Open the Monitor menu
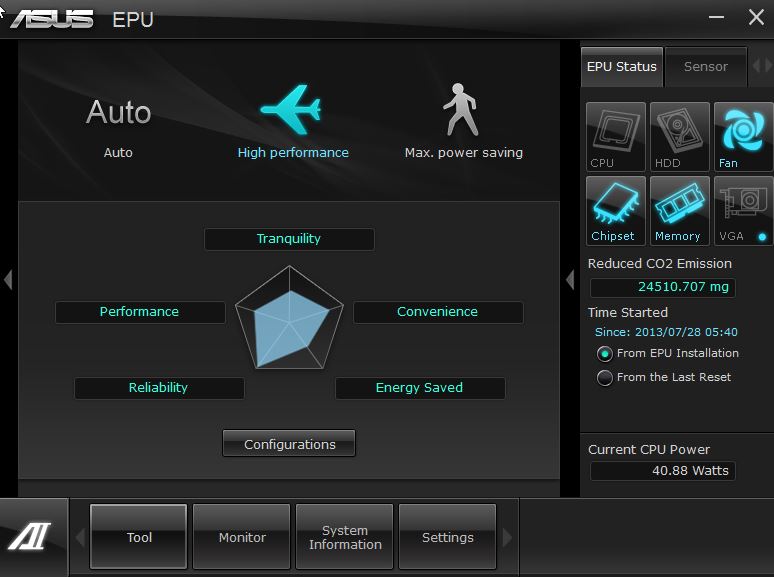This screenshot has height=577, width=774. pos(242,537)
